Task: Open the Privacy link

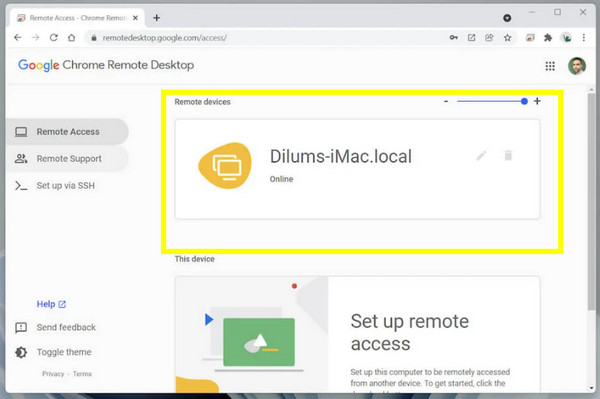Action: [53, 374]
